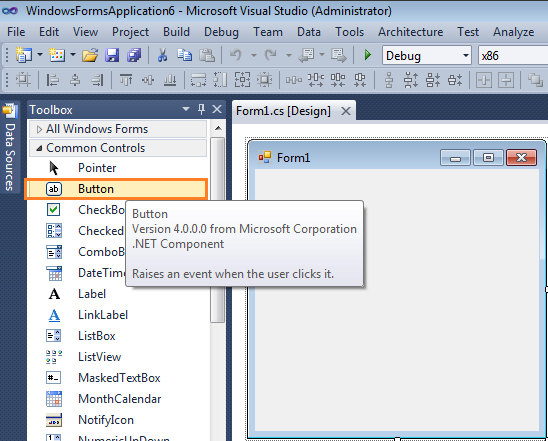Open the Architecture menu
This screenshot has width=548, height=441.
point(411,32)
